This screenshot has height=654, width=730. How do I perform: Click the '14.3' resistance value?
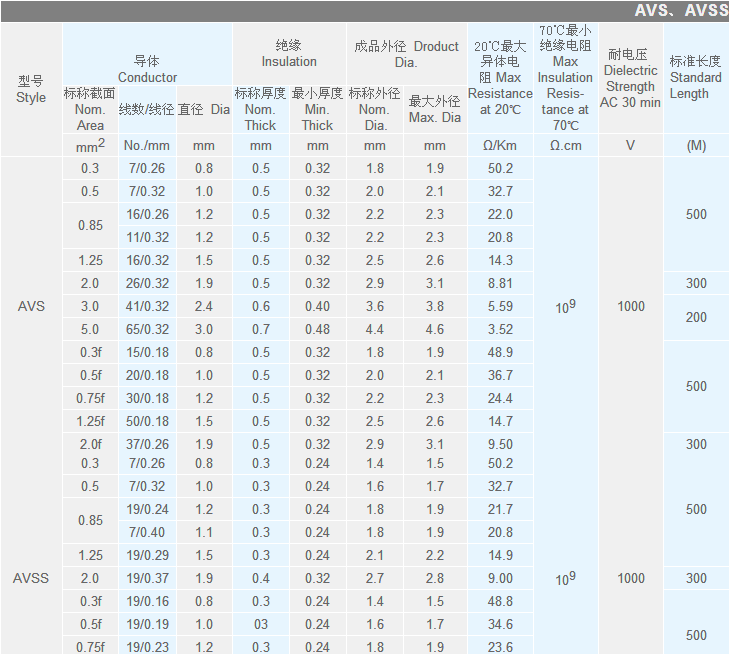500,260
